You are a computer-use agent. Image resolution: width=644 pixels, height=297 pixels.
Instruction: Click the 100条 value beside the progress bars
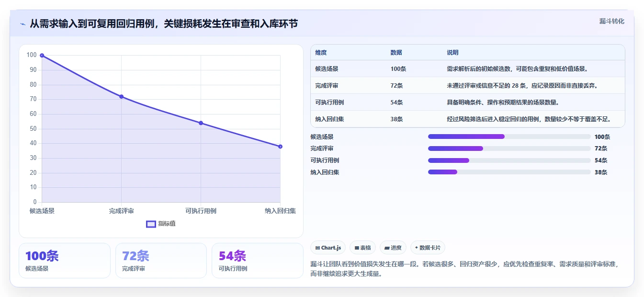point(602,137)
